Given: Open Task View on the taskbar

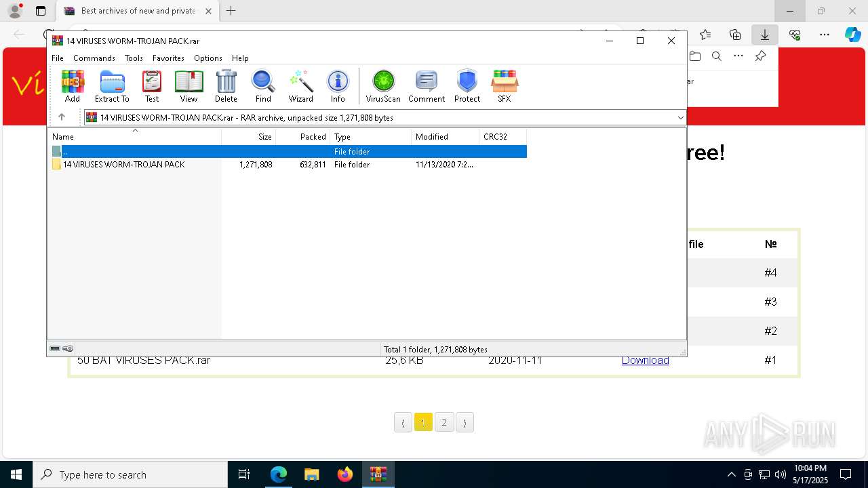Looking at the screenshot, I should pos(244,474).
